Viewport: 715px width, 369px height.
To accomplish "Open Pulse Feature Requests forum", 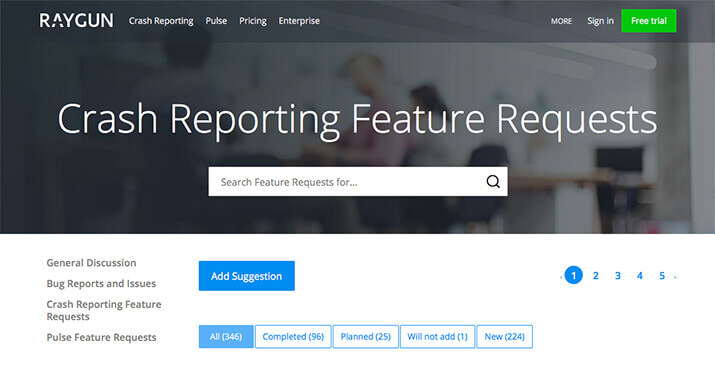I will (101, 338).
